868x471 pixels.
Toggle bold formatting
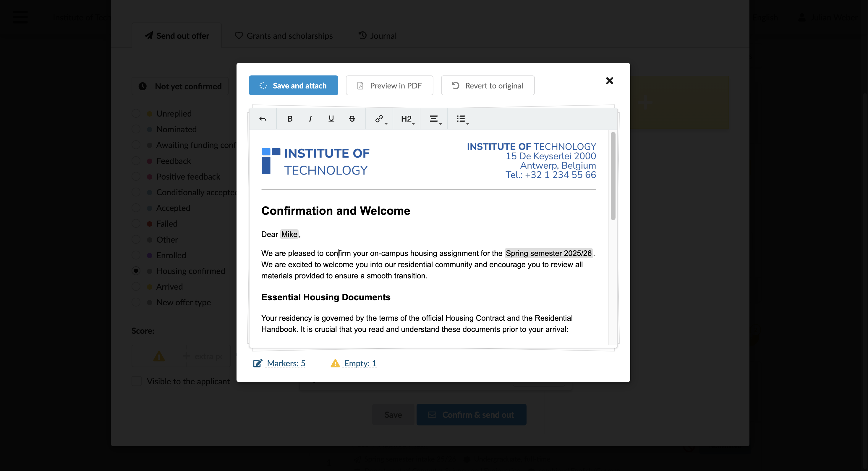[290, 119]
